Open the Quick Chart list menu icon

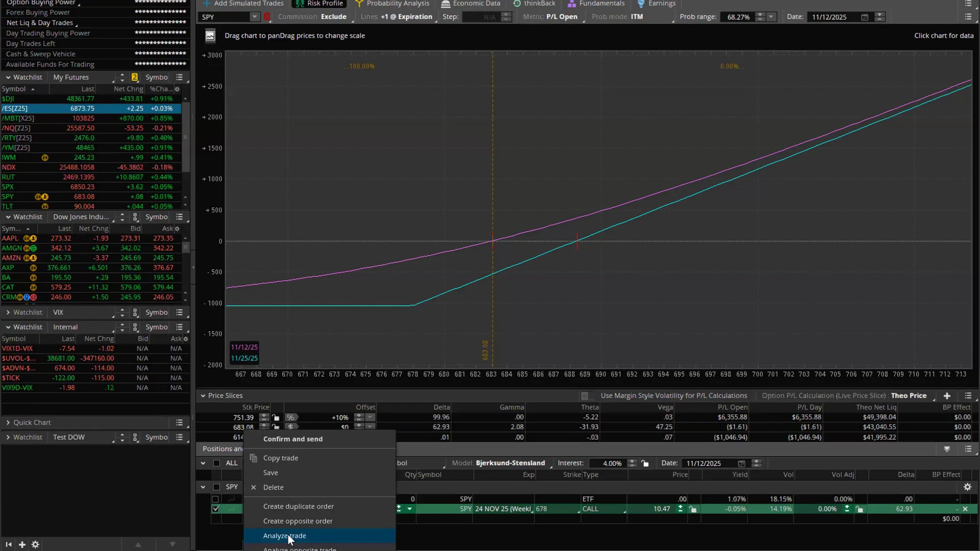(179, 422)
